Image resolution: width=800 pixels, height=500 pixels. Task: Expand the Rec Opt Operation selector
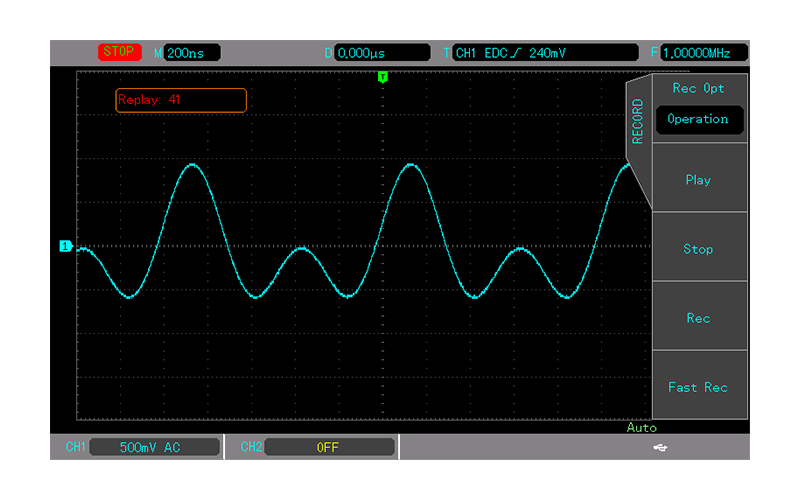(x=698, y=119)
